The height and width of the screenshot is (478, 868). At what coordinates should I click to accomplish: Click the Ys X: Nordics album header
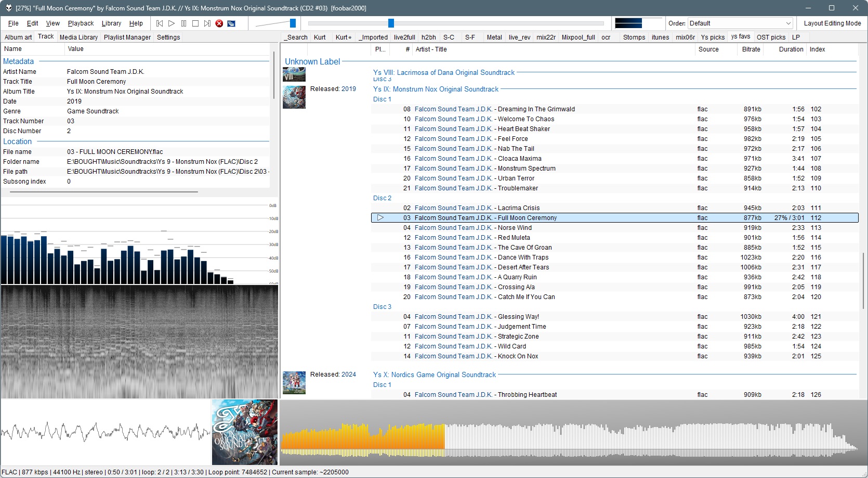[x=434, y=375]
